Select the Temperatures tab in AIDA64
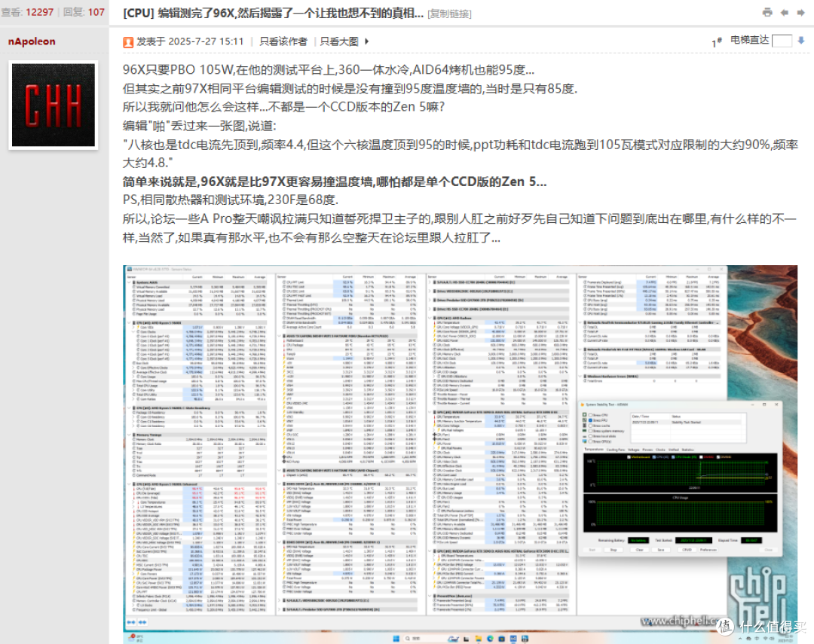814x644 pixels. [x=594, y=450]
